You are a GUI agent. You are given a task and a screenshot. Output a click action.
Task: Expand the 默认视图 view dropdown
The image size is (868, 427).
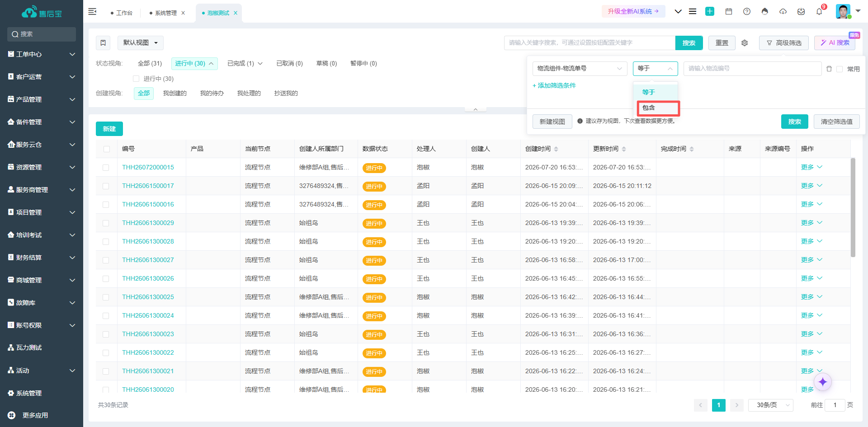(x=140, y=43)
